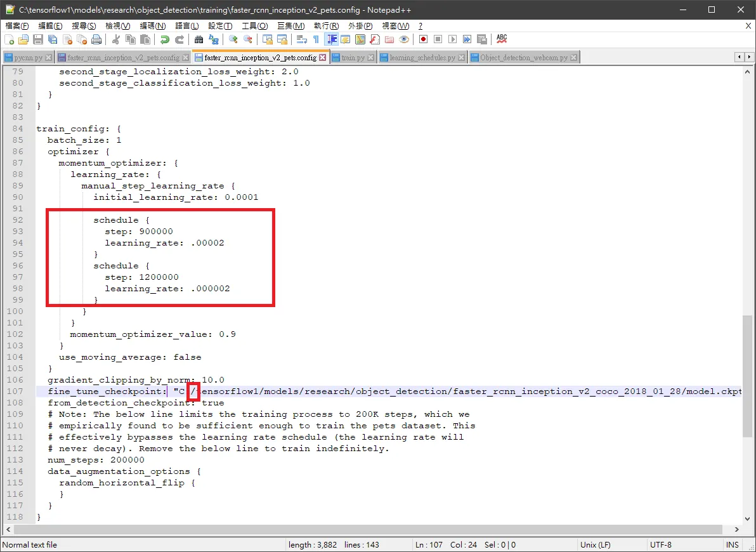Toggle Show All Characters pilcrow button
Image resolution: width=756 pixels, height=552 pixels.
[316, 39]
